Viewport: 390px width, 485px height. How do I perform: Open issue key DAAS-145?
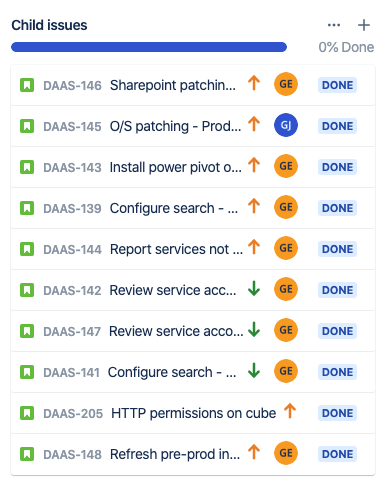point(72,127)
